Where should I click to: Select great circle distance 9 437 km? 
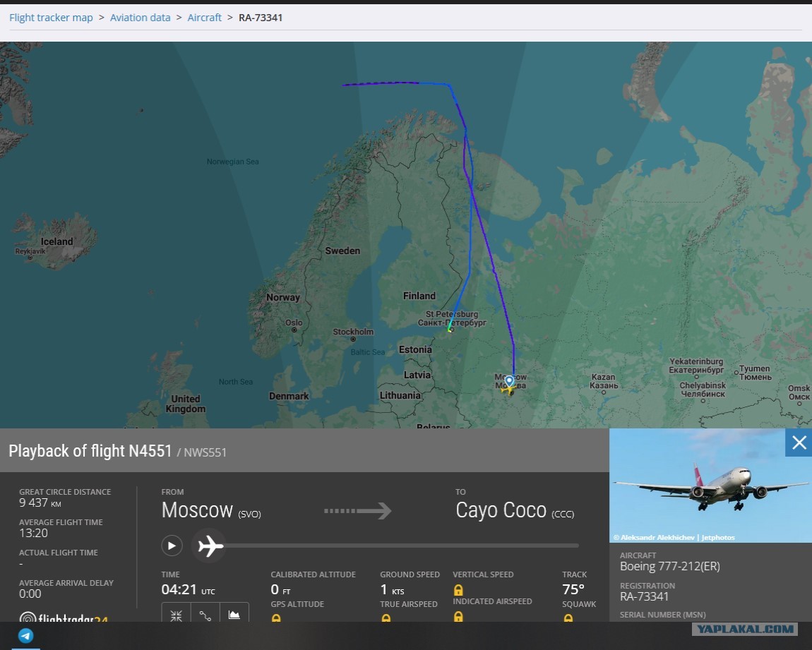tap(40, 502)
